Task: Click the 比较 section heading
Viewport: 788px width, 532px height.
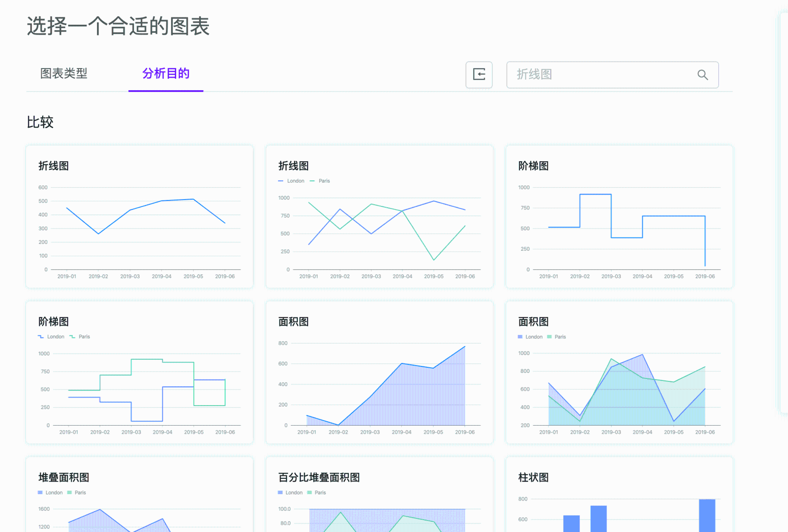Action: click(x=40, y=122)
